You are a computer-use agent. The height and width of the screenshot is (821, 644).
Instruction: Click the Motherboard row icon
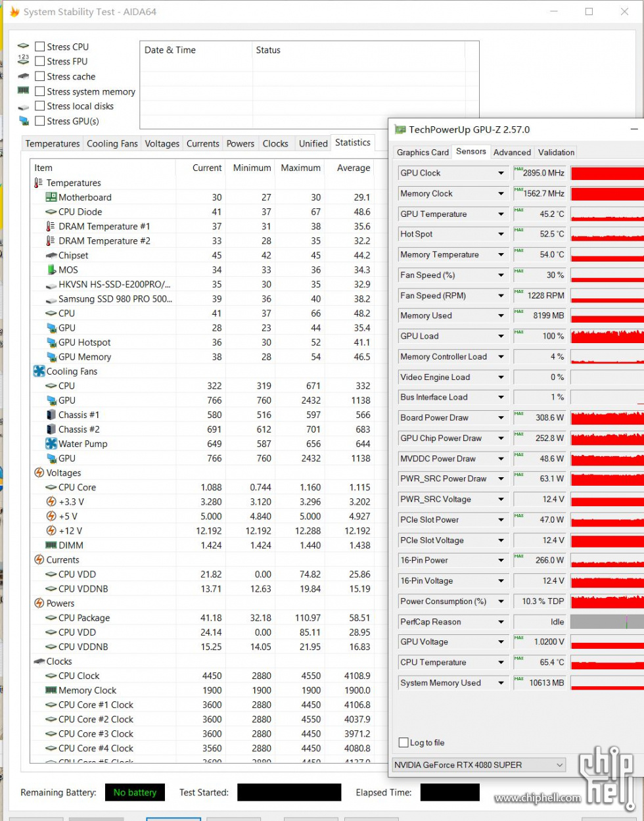point(51,197)
